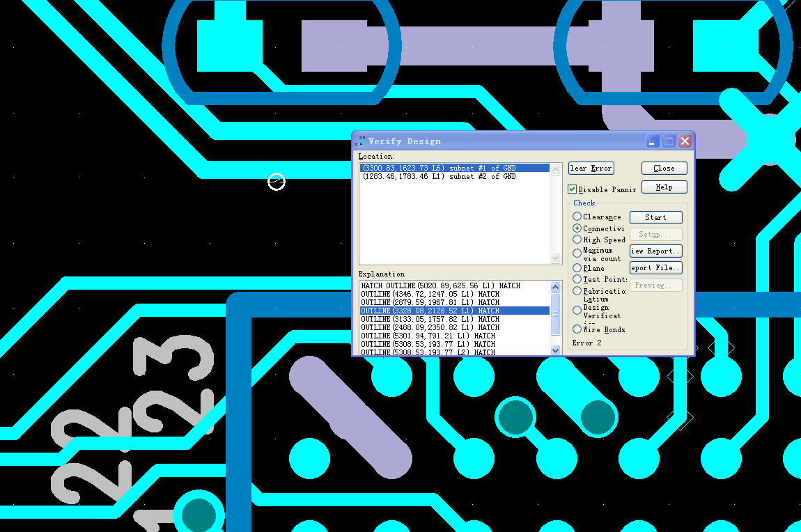Click the Report File button
Screen dimensions: 801x532
656,267
